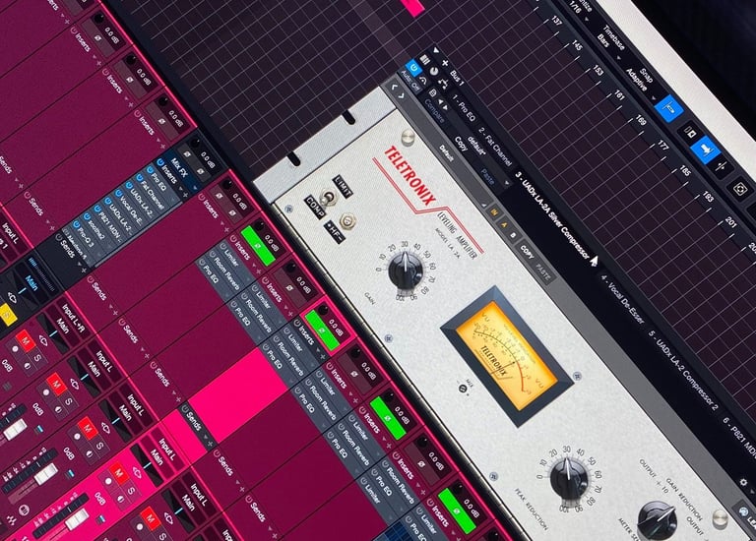Open the default* preset selector
This screenshot has width=756, height=541.
click(x=476, y=145)
